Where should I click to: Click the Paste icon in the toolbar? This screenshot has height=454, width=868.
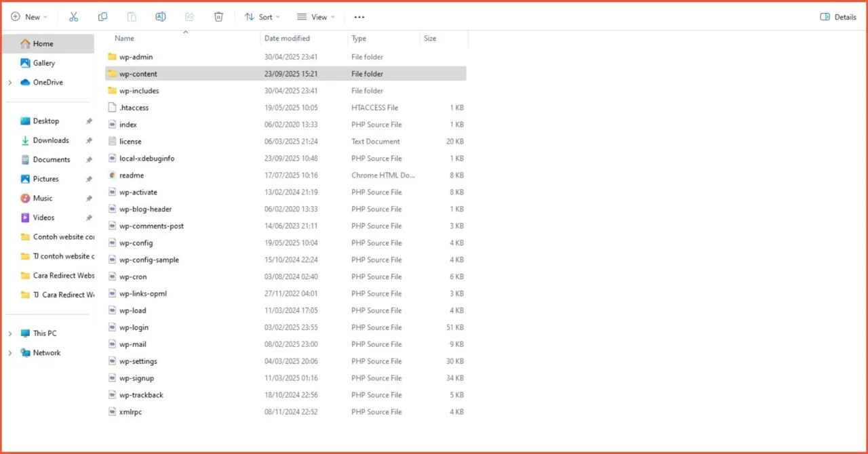coord(132,16)
